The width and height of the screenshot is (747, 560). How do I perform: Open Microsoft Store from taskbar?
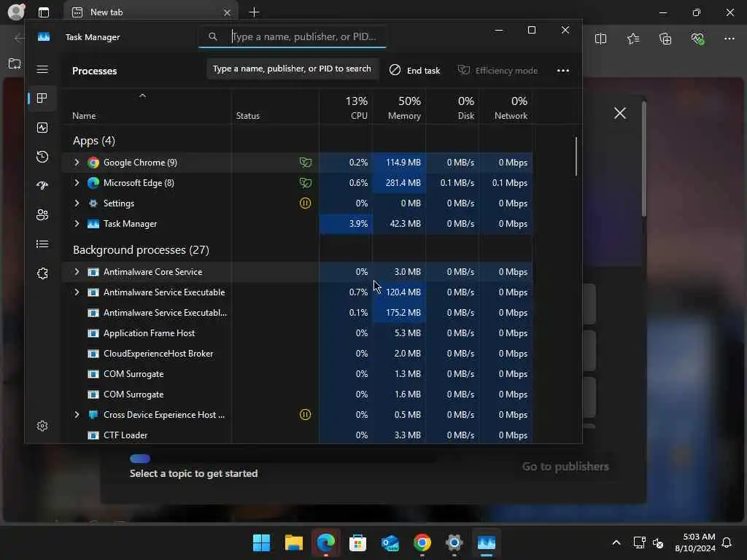[x=357, y=542]
